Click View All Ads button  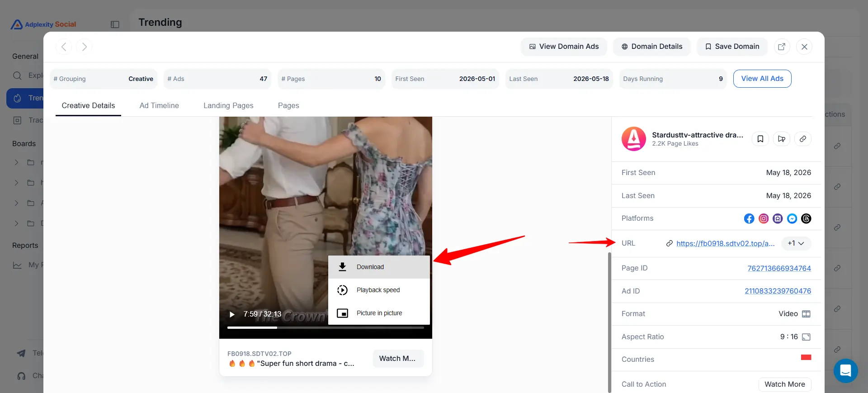point(762,79)
